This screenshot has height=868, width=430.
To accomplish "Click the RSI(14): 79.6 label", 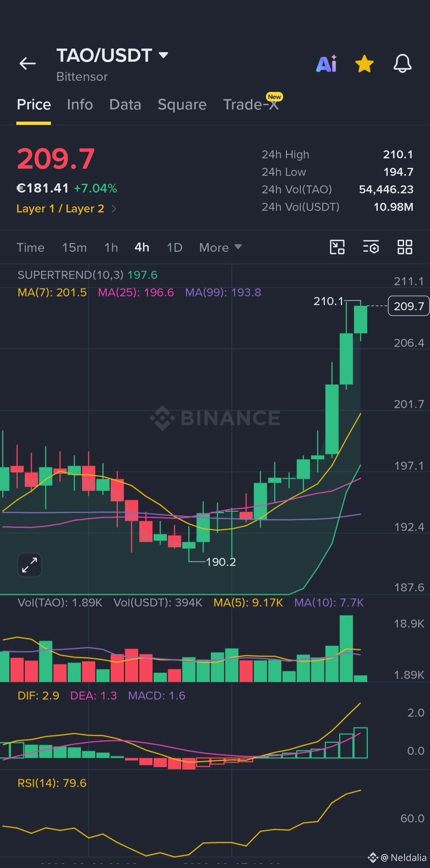I will (52, 783).
